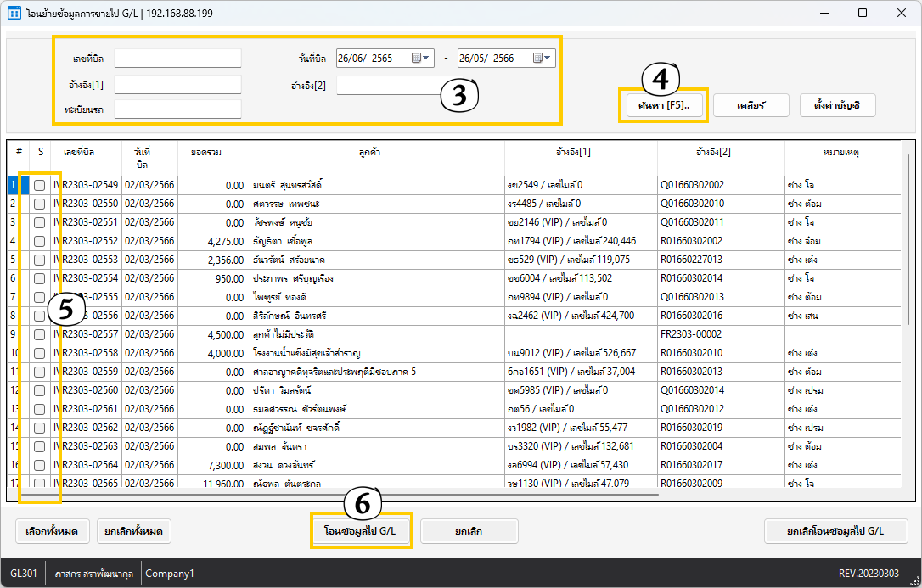Tick checkbox for bill R2303-02552
The image size is (922, 588).
pyautogui.click(x=40, y=241)
